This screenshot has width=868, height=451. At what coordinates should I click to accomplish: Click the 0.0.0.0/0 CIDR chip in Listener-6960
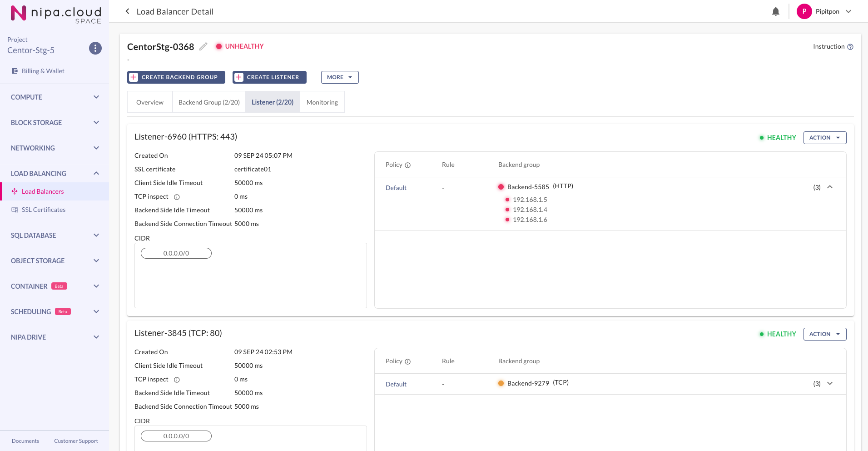[x=176, y=253]
